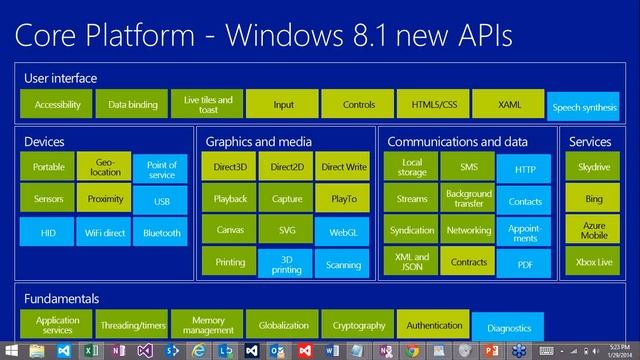The height and width of the screenshot is (360, 640).
Task: Switch to PowerPoint in the taskbar
Action: pyautogui.click(x=492, y=351)
